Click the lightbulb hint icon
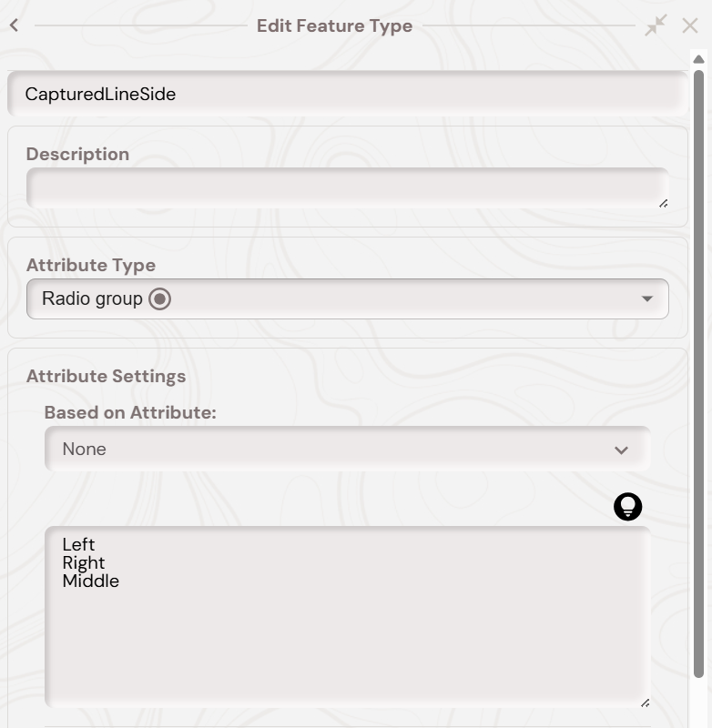 tap(628, 507)
